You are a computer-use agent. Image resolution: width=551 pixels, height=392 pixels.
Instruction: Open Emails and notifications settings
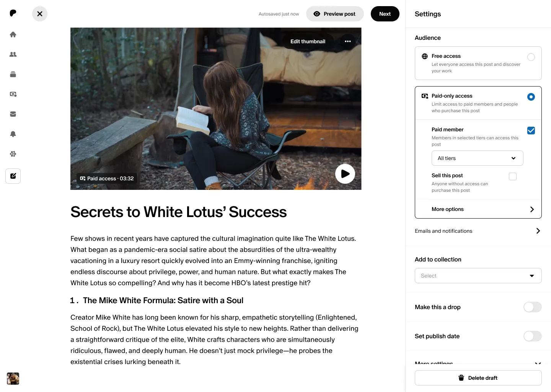tap(478, 231)
